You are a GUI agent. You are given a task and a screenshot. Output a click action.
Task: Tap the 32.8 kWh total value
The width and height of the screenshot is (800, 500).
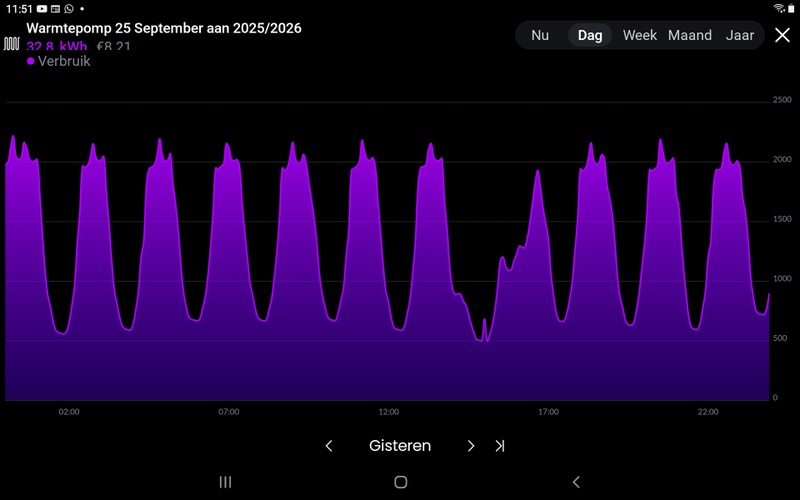tap(57, 46)
